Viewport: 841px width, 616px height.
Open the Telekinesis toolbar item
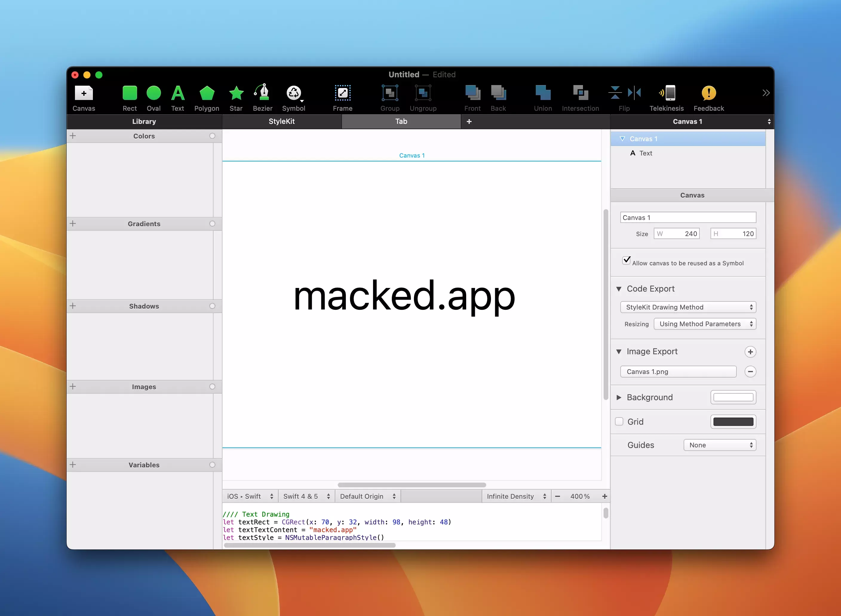click(666, 93)
